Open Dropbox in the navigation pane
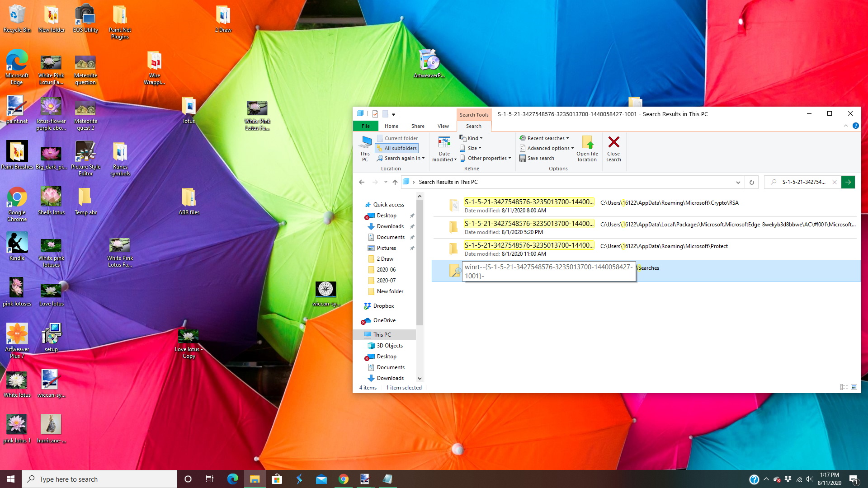The width and height of the screenshot is (868, 488). click(383, 306)
